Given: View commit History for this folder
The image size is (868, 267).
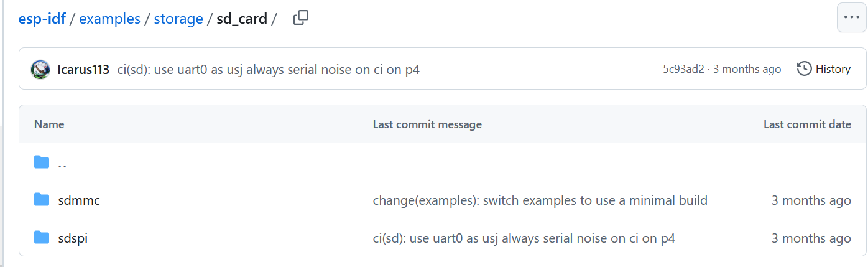Looking at the screenshot, I should pos(824,68).
